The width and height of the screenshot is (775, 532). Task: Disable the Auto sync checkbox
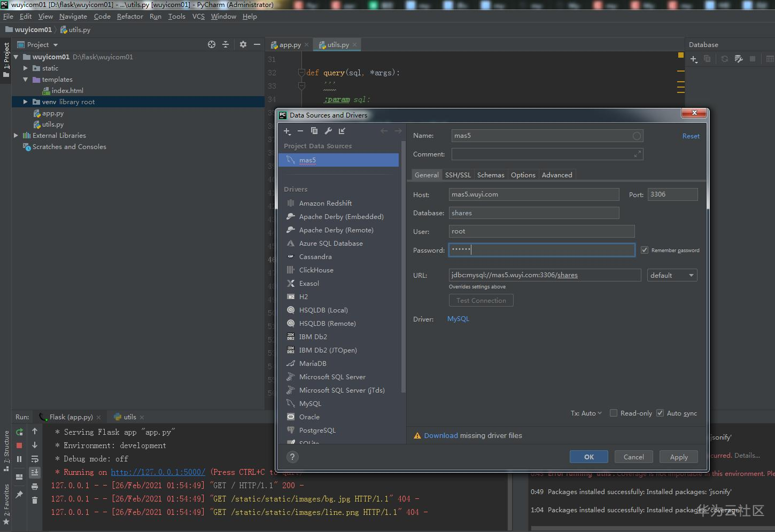pyautogui.click(x=660, y=413)
